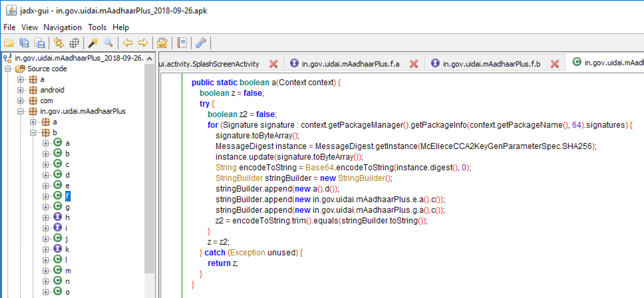The image size is (644, 298).
Task: Navigate back with the left arrow
Action: [x=128, y=43]
